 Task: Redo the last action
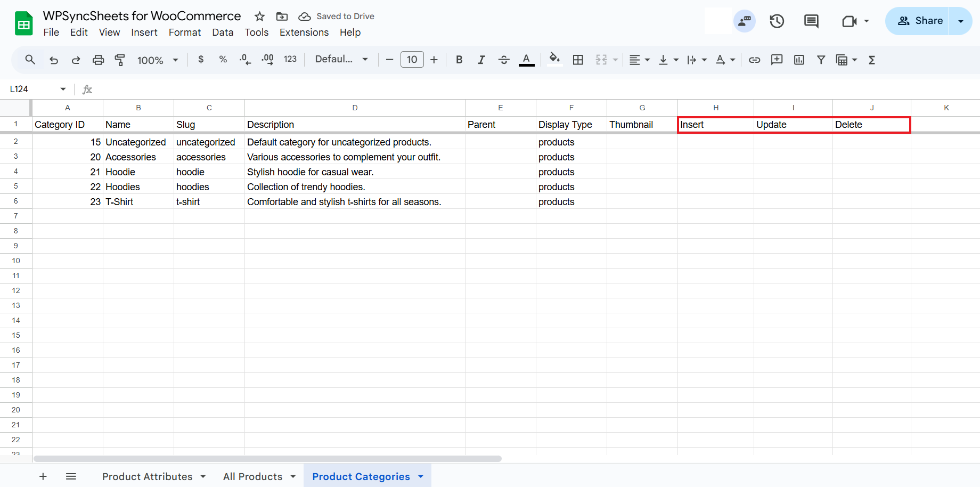[76, 60]
